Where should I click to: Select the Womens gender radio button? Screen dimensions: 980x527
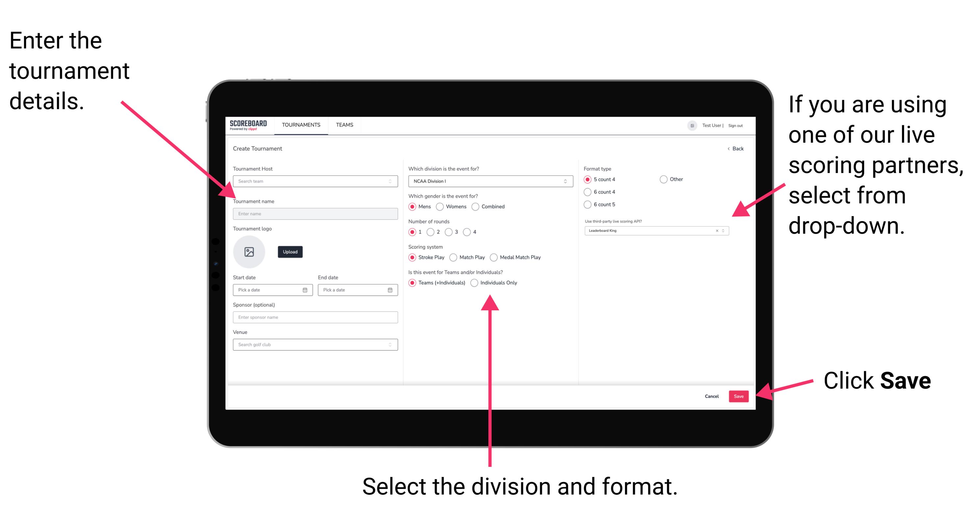441,206
